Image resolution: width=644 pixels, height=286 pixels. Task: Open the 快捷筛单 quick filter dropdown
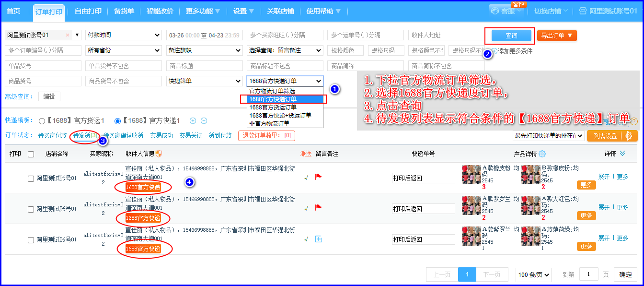pyautogui.click(x=205, y=81)
